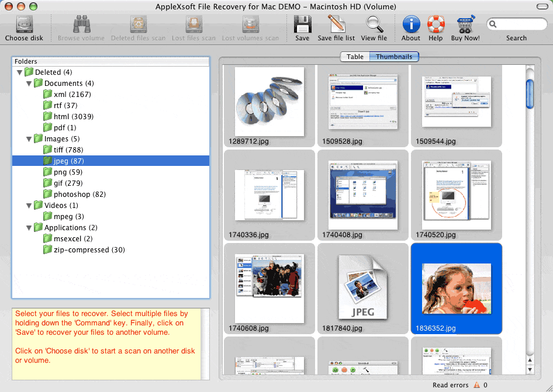Select the Videos (1) folder label
This screenshot has height=392, width=553.
(x=61, y=206)
